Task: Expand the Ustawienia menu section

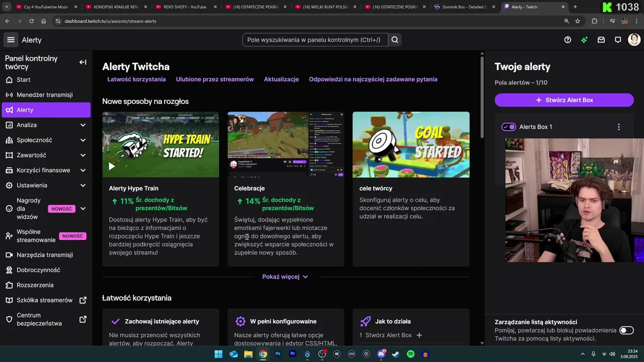Action: 83,186
